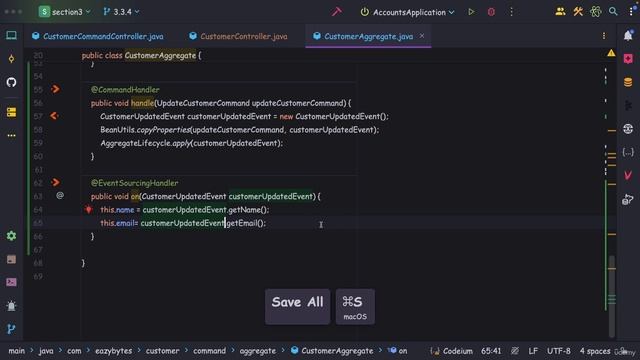
Task: Click the java breadcrumb
Action: tap(46, 351)
